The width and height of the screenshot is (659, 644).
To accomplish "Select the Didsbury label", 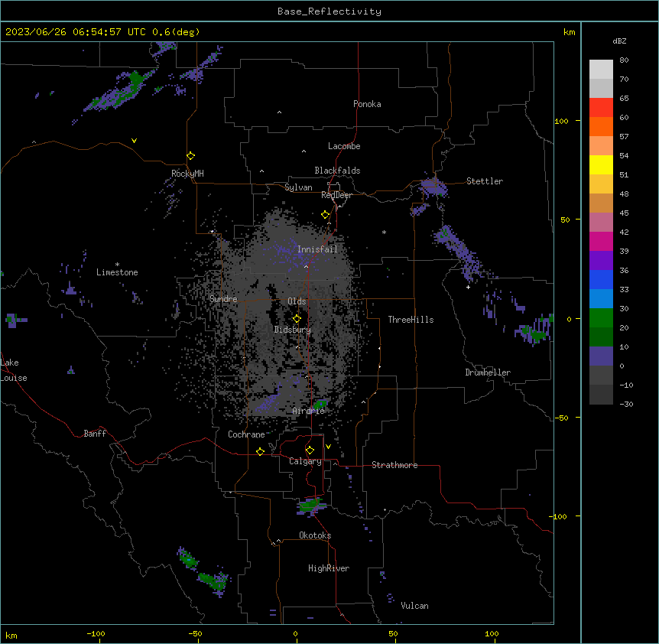I will pos(293,330).
